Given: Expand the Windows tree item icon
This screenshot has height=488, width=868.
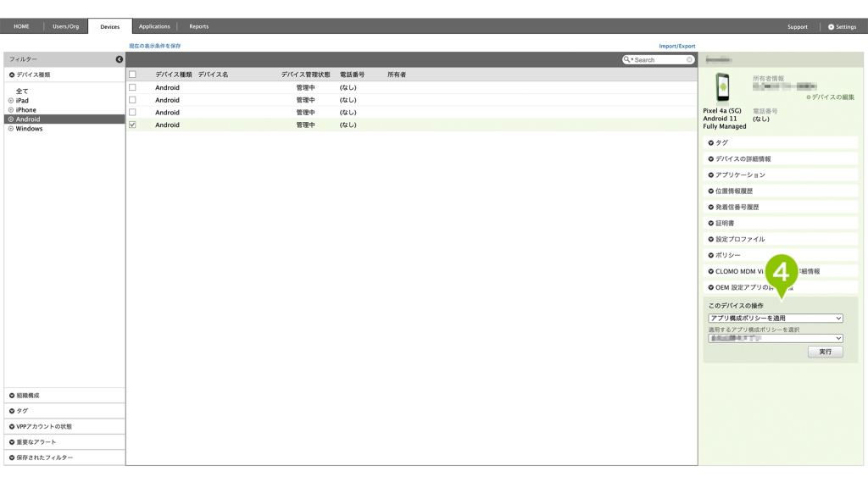Looking at the screenshot, I should pyautogui.click(x=10, y=129).
